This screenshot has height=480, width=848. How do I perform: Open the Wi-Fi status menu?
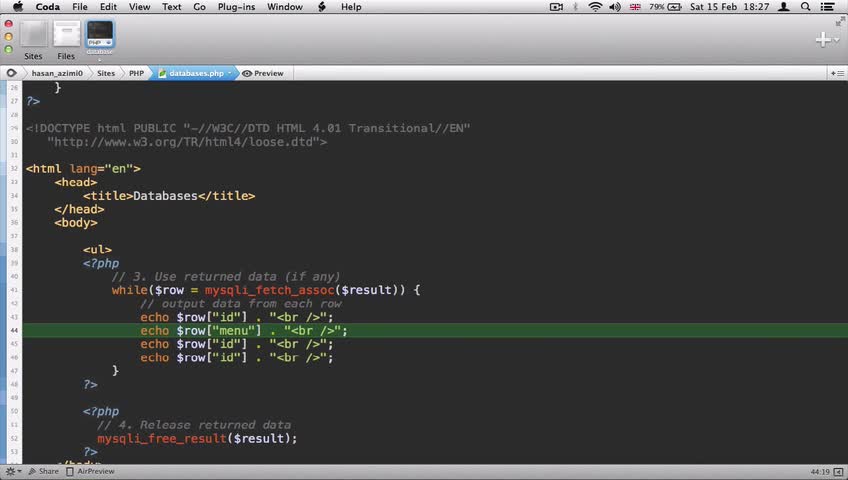coord(595,6)
